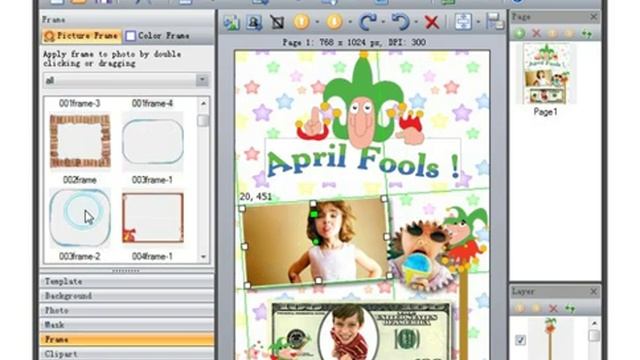Toggle visibility checkbox of first layer
Screen dimensions: 640x360
(x=520, y=340)
